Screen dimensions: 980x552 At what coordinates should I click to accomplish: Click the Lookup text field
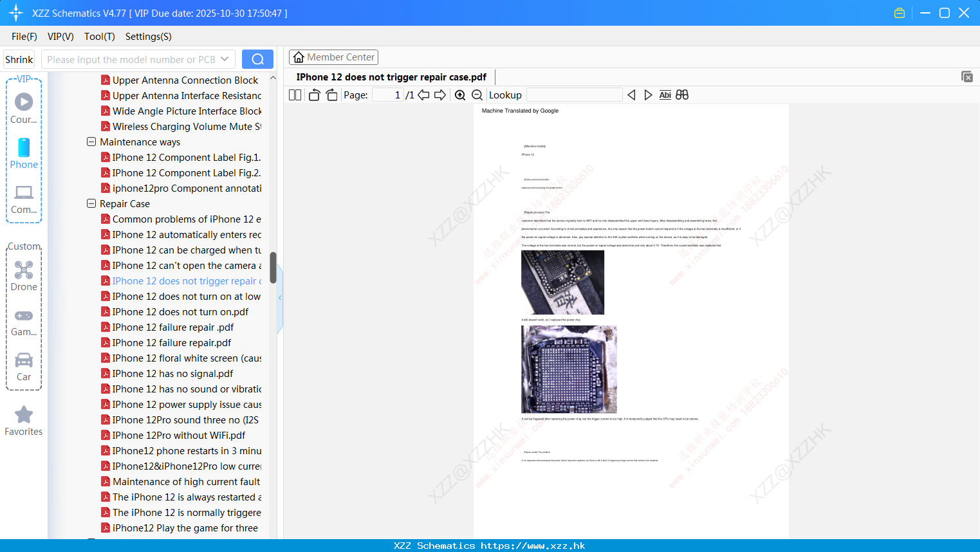click(x=575, y=95)
